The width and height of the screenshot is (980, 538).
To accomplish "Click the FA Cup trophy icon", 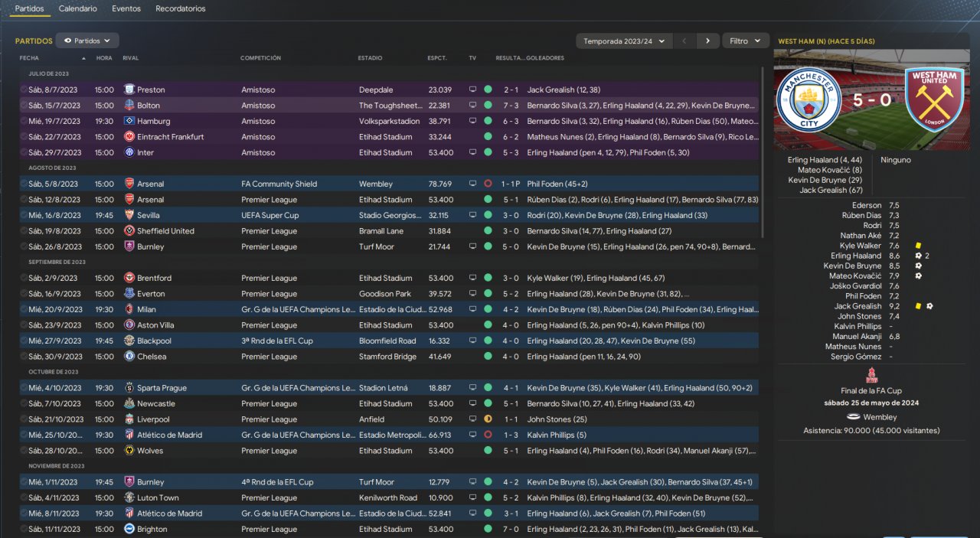I will [871, 376].
